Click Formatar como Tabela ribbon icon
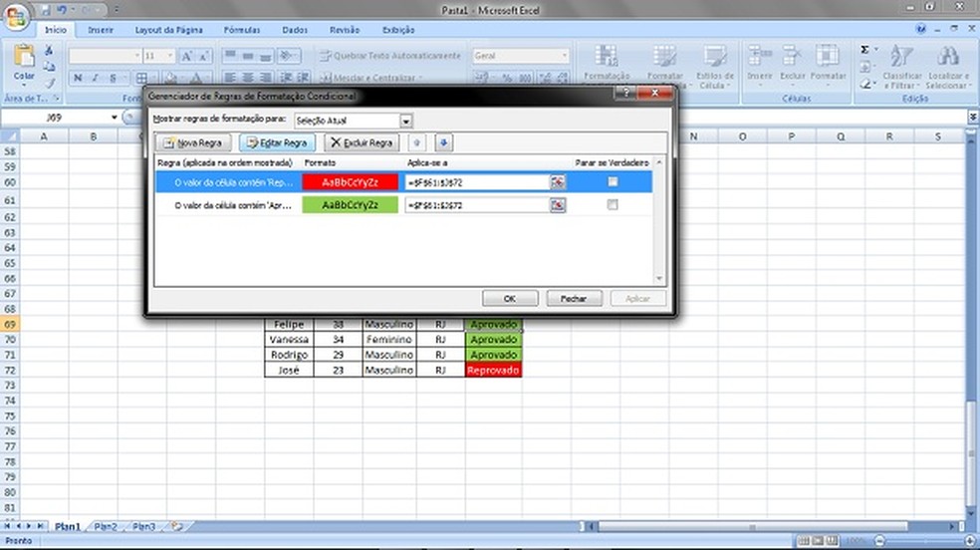This screenshot has height=550, width=980. point(664,56)
